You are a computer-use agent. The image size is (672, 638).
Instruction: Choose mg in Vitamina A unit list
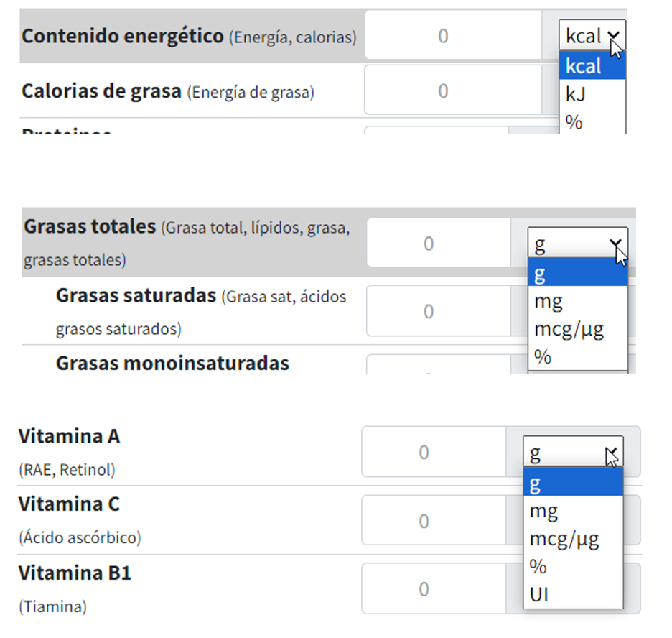(x=572, y=511)
